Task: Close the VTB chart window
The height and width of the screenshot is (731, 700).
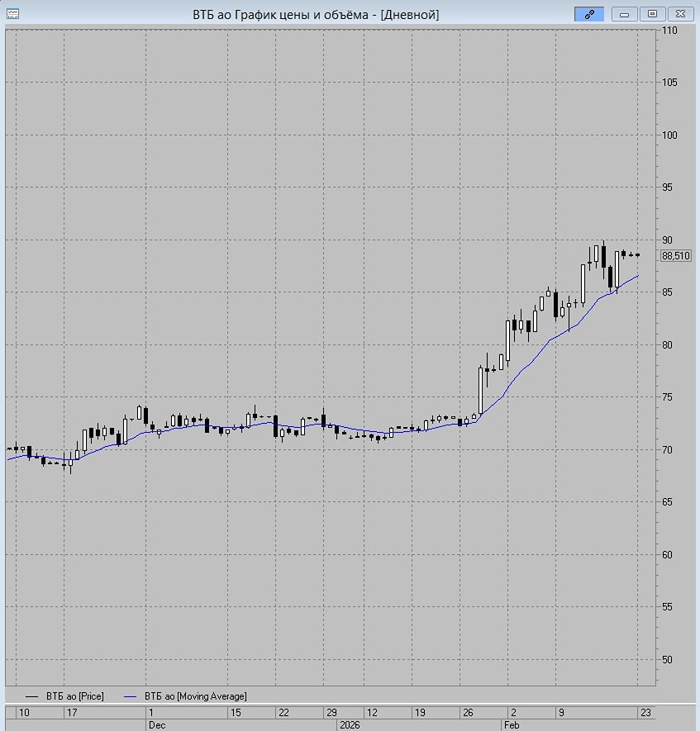Action: pyautogui.click(x=680, y=14)
